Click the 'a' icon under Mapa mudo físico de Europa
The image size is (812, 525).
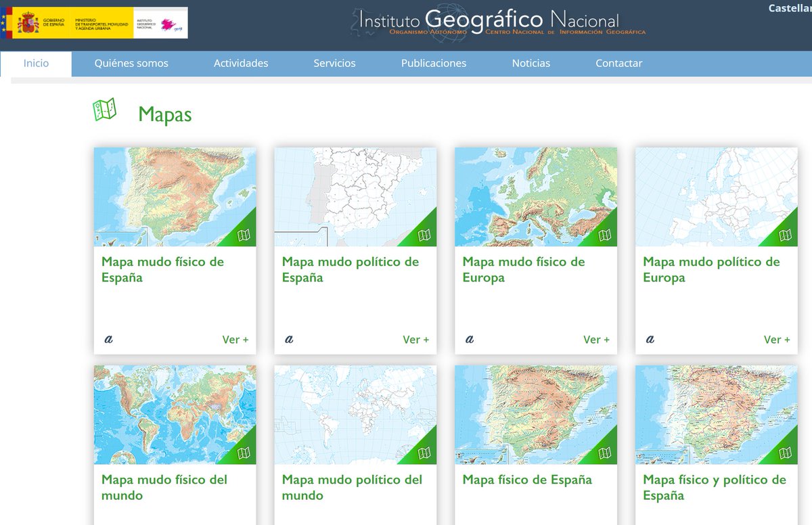click(x=470, y=340)
